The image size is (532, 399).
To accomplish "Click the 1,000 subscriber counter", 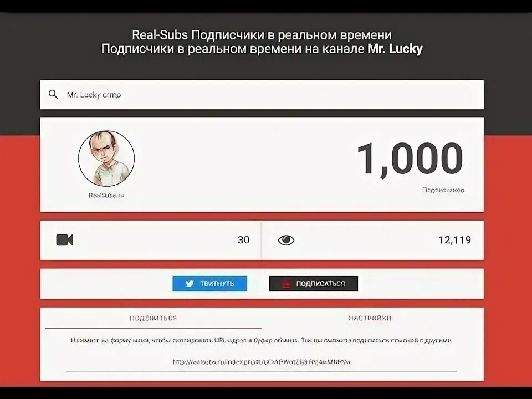I will (x=410, y=159).
